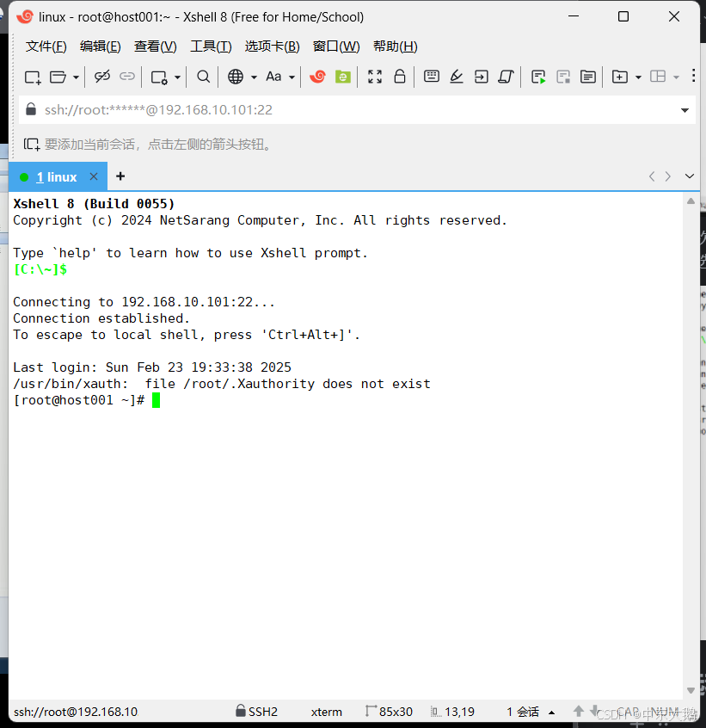Open the 选项卡(B) menu
This screenshot has height=728, width=706.
[273, 46]
